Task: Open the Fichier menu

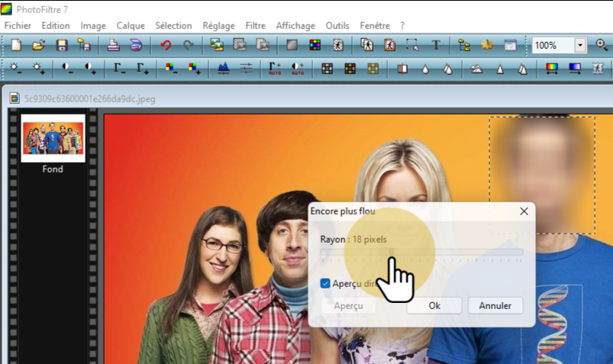Action: (18, 26)
